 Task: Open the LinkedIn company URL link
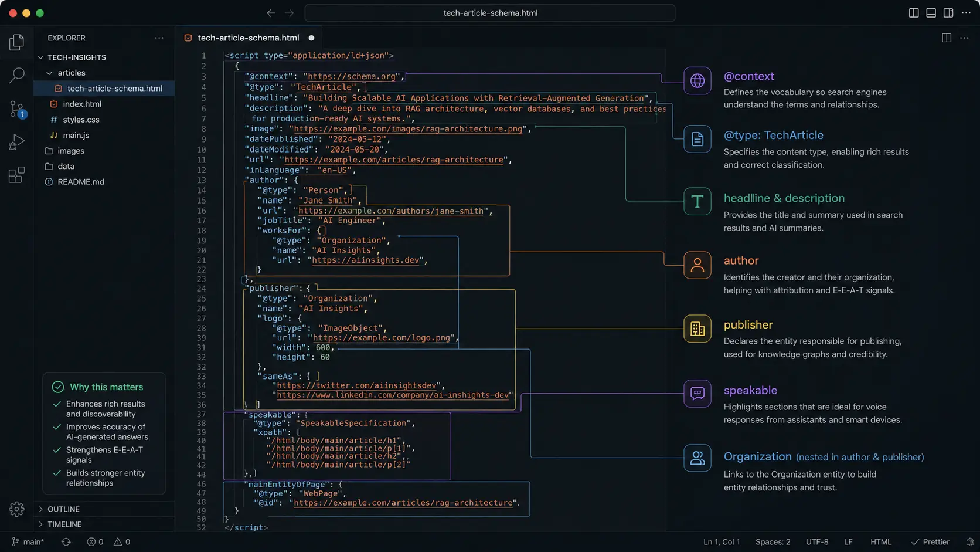[393, 395]
